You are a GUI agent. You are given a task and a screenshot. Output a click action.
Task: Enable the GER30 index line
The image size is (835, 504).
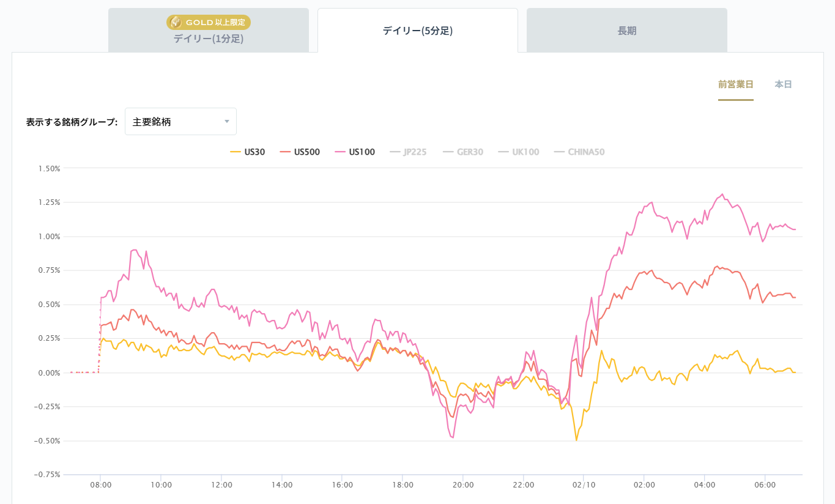point(469,152)
